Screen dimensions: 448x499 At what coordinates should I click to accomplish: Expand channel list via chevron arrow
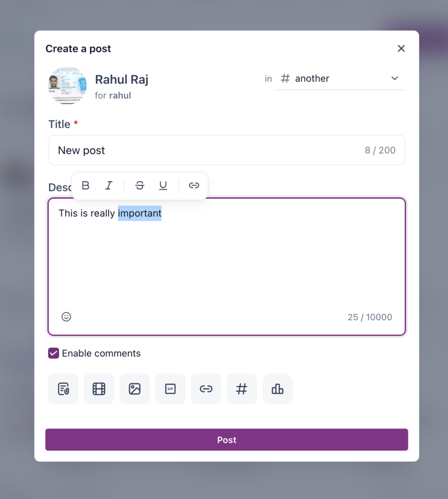pyautogui.click(x=395, y=78)
